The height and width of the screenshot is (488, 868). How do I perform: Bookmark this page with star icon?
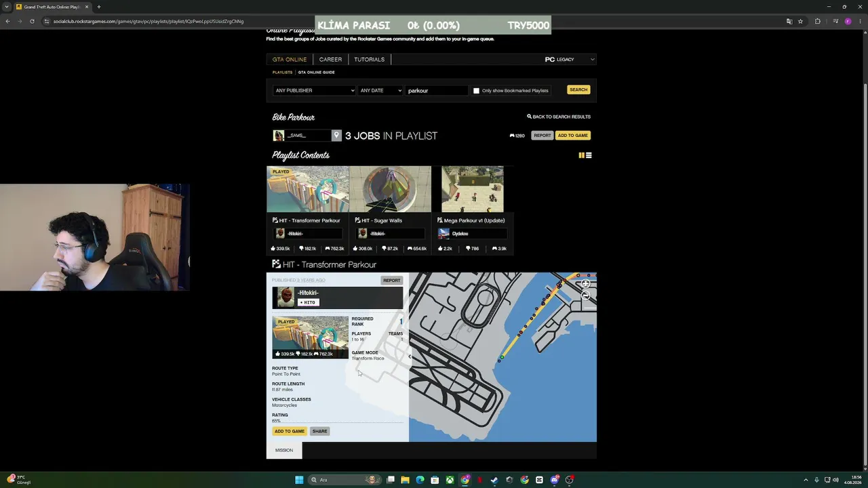800,21
